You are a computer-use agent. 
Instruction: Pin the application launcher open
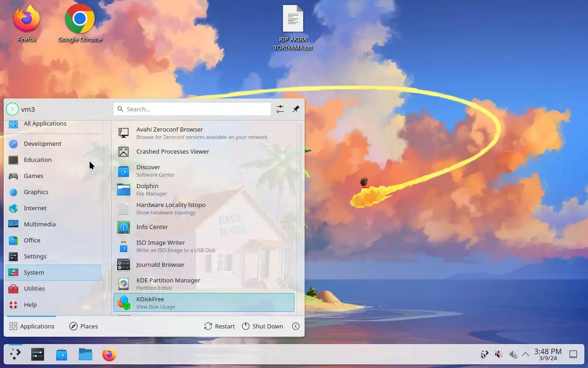coord(296,109)
